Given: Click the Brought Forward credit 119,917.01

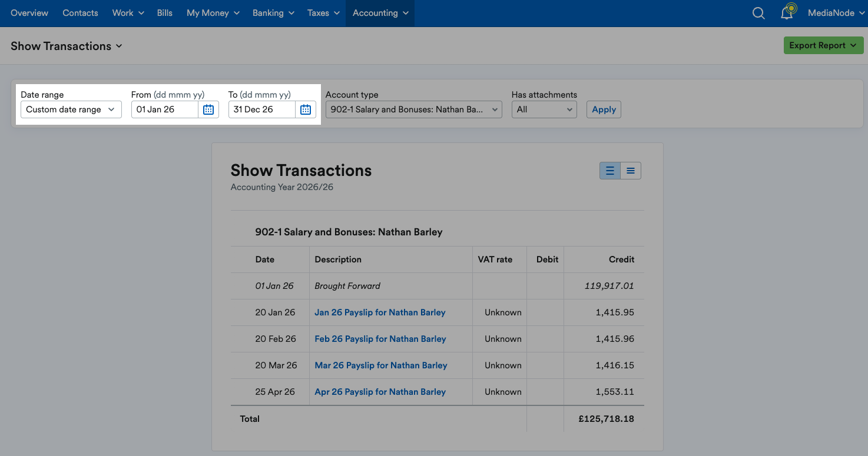Looking at the screenshot, I should click(x=609, y=286).
